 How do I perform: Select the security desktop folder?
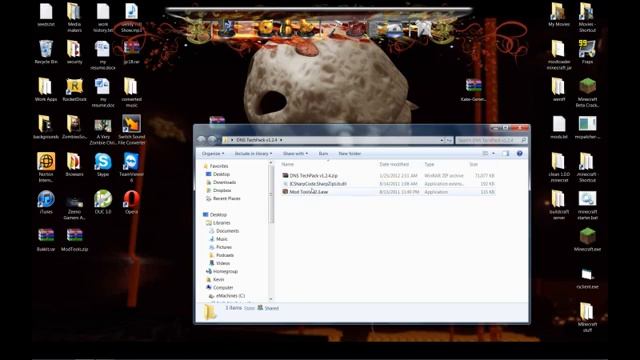click(x=74, y=52)
